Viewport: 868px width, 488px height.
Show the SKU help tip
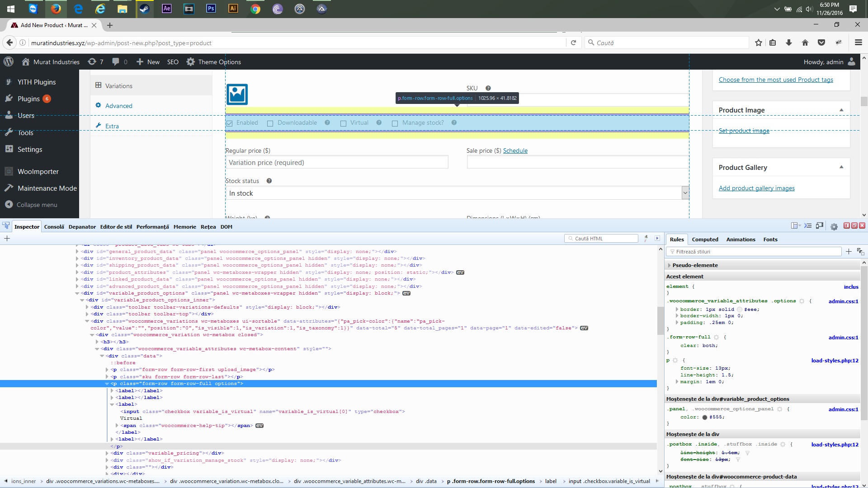click(x=488, y=88)
